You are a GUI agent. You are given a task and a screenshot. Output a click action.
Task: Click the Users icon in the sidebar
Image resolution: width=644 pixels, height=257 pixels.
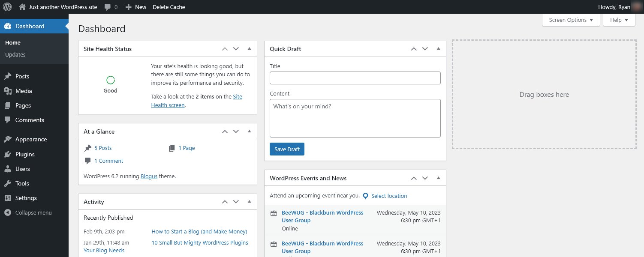(x=8, y=169)
